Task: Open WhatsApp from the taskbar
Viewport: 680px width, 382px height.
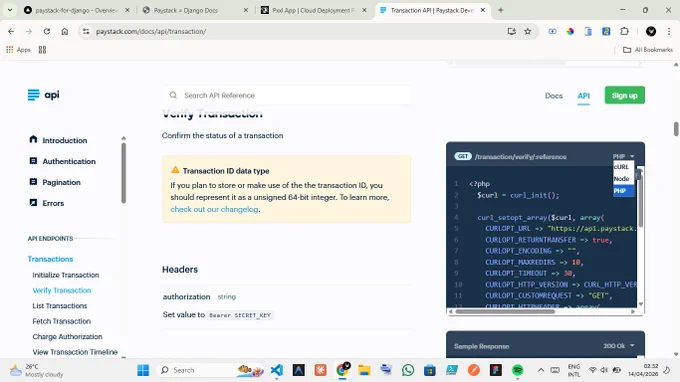Action: pos(408,370)
